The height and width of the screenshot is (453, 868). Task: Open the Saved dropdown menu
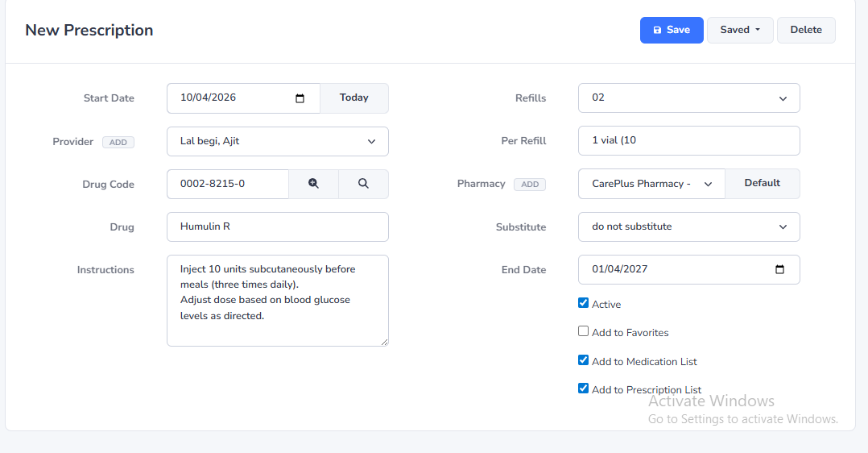(740, 30)
